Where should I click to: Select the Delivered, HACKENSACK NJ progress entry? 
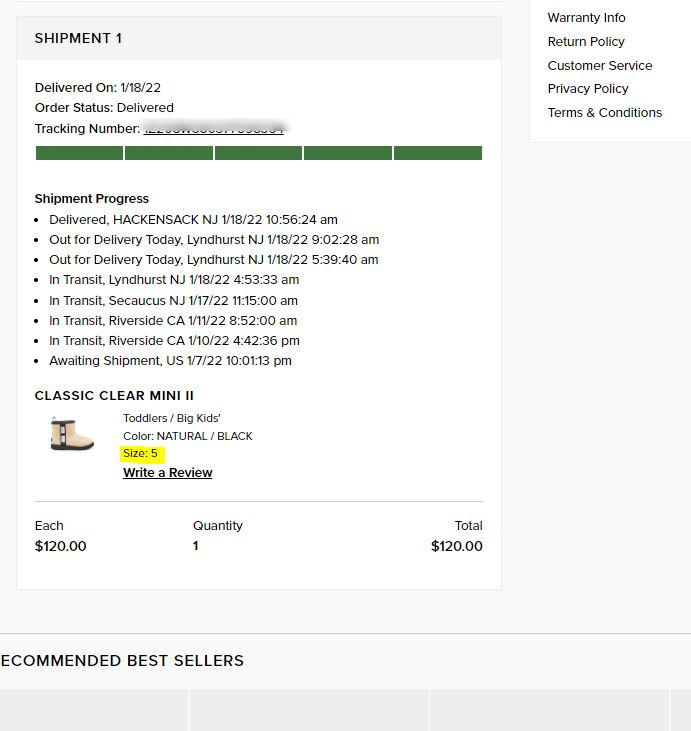(x=193, y=220)
